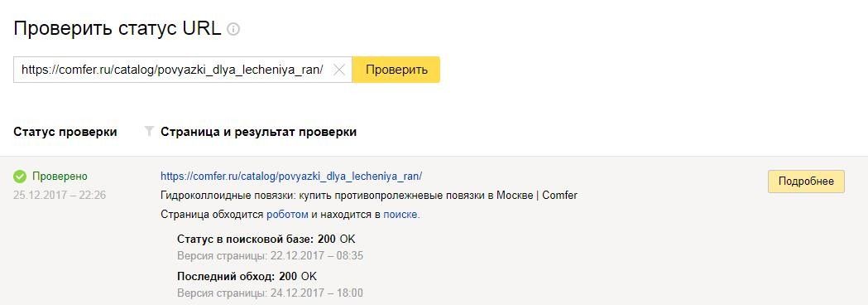Follow the поиске link
The width and height of the screenshot is (868, 305).
pyautogui.click(x=401, y=215)
